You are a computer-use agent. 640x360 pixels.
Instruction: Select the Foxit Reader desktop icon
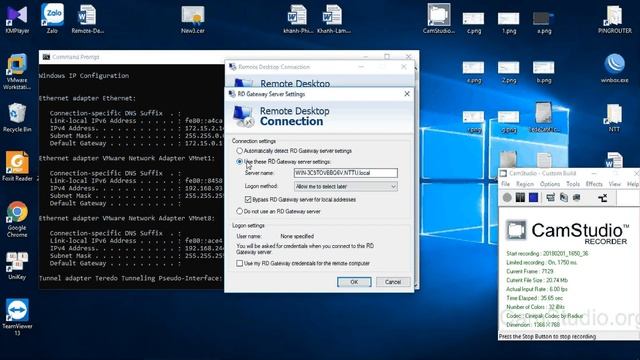(17, 167)
